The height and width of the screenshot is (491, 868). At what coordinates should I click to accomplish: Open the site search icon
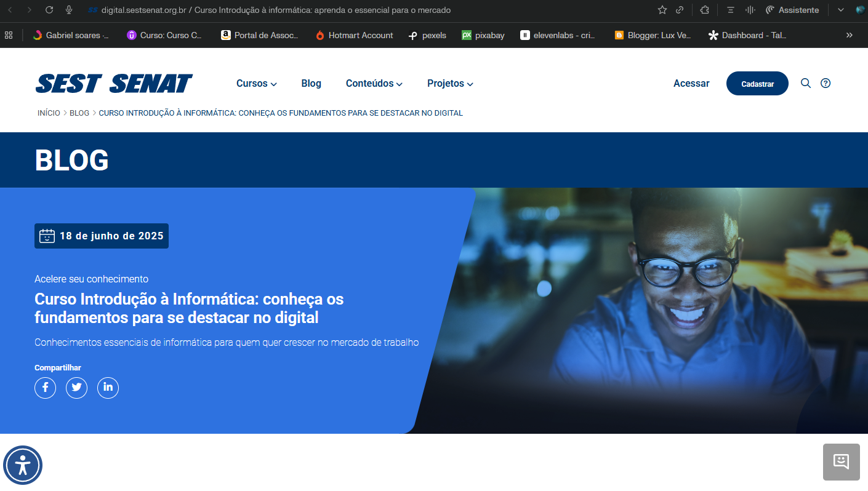(805, 83)
